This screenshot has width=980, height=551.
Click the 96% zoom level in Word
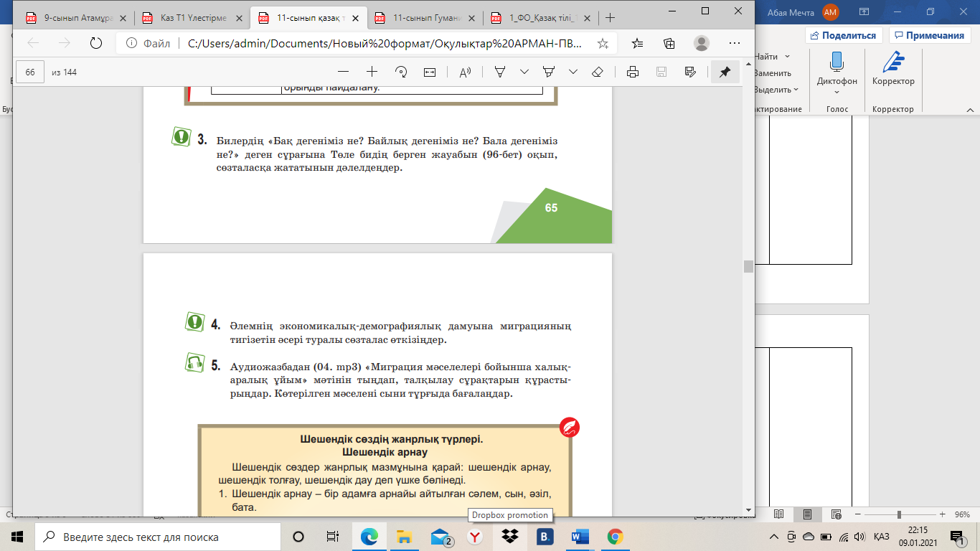[x=963, y=514]
